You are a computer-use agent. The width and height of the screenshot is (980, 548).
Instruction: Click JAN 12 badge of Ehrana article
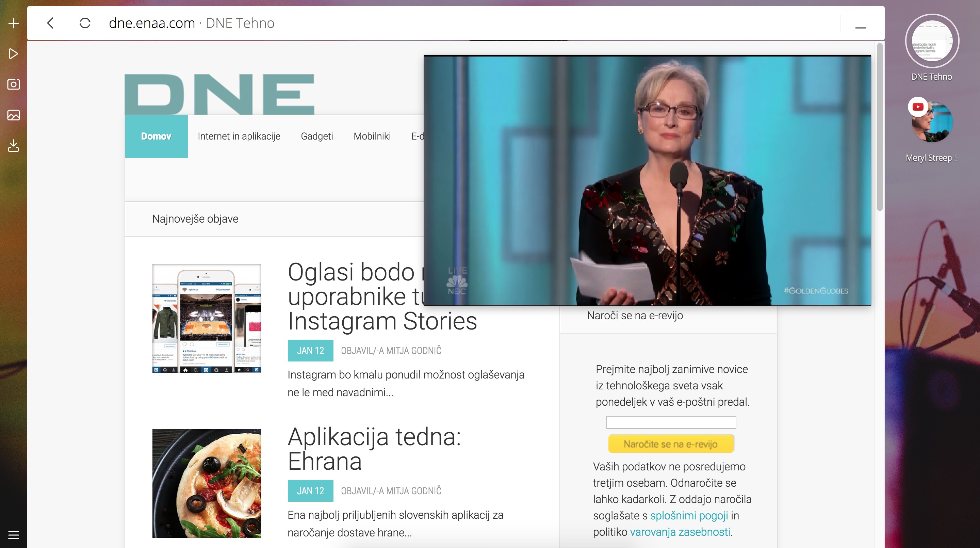pos(310,491)
